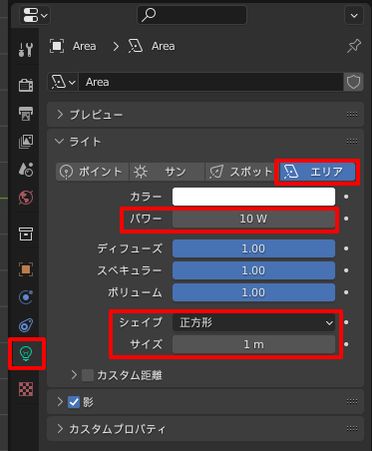
Task: Open the Object properties tab
Action: [26, 269]
